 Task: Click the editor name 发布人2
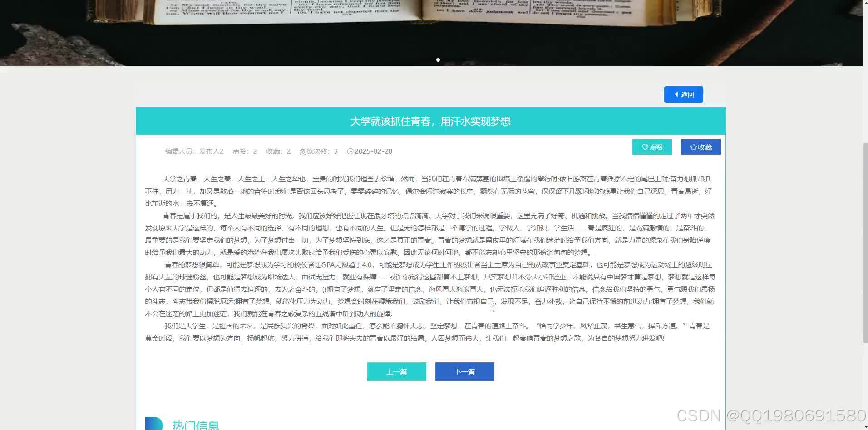[212, 151]
